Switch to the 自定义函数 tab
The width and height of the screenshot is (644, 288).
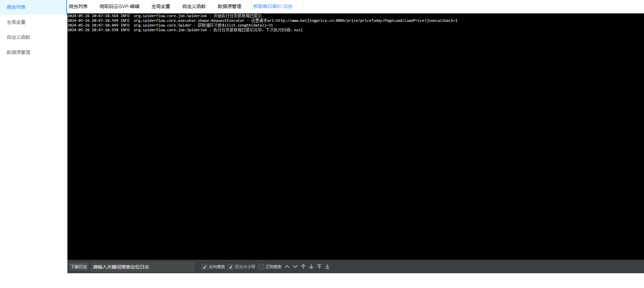coord(194,6)
